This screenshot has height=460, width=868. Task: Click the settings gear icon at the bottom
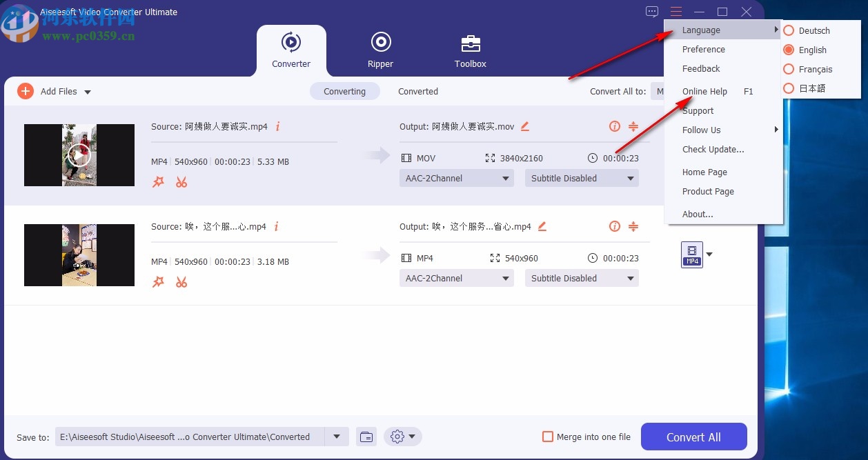[x=397, y=437]
